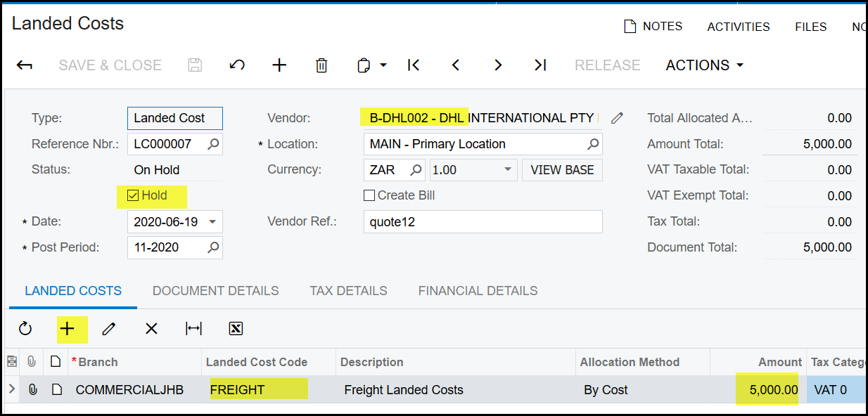Image resolution: width=868 pixels, height=416 pixels.
Task: Refresh the landed costs grid
Action: click(25, 329)
